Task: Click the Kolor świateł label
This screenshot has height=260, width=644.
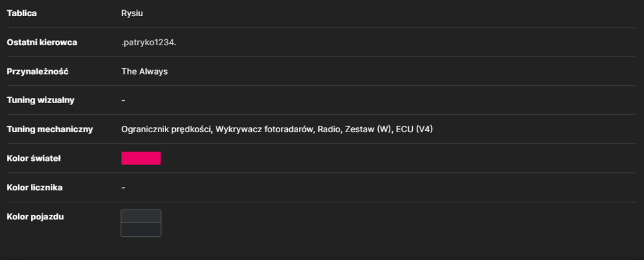Action: (33, 158)
